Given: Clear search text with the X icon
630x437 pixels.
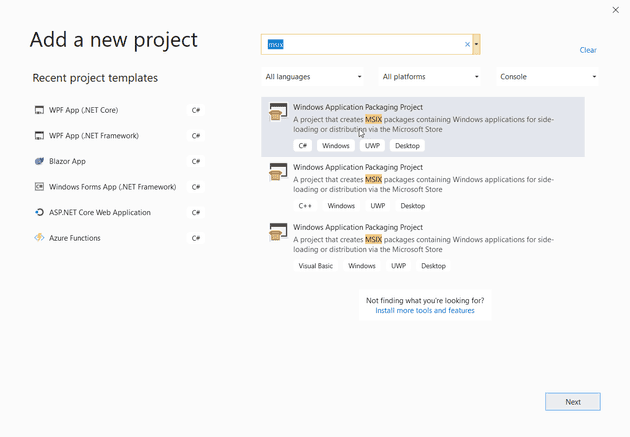Looking at the screenshot, I should [x=467, y=44].
